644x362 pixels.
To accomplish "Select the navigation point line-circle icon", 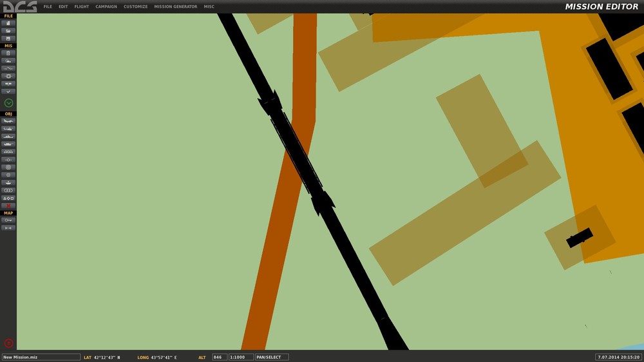I will [x=8, y=160].
